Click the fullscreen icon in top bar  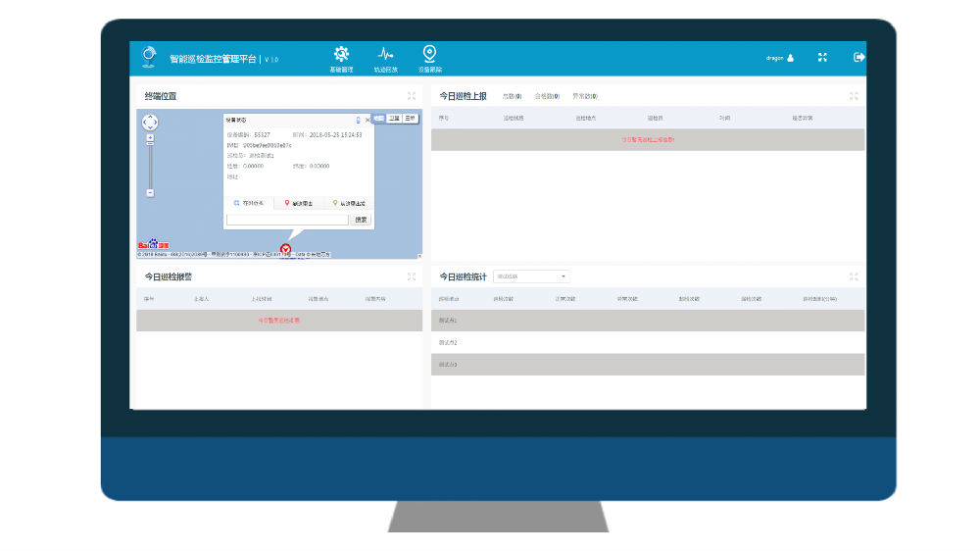823,58
